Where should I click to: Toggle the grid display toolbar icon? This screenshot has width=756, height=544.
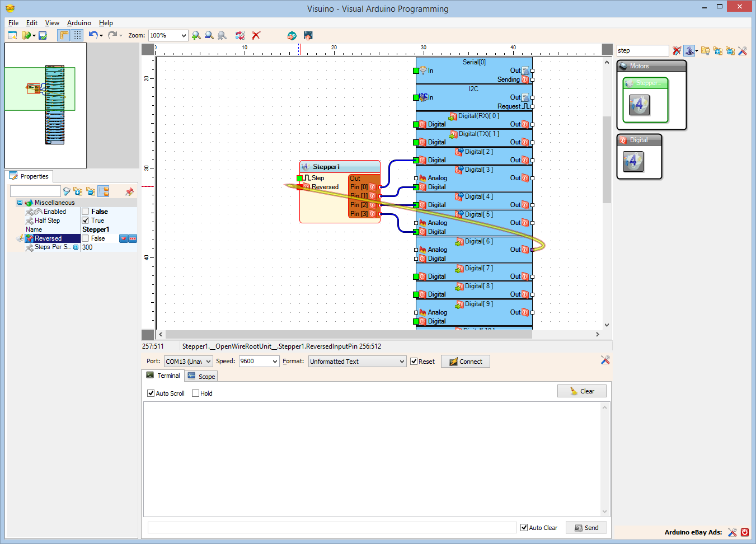77,35
